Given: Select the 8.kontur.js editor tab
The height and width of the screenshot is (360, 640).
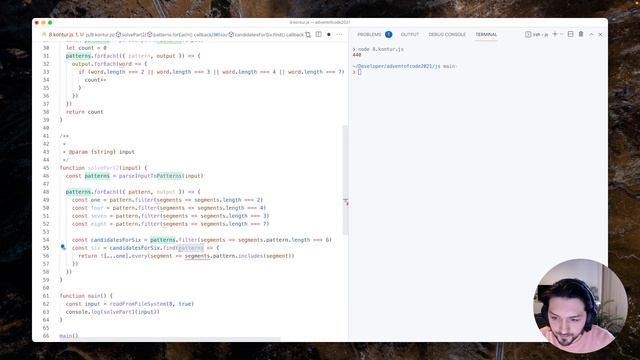Looking at the screenshot, I should pos(61,35).
